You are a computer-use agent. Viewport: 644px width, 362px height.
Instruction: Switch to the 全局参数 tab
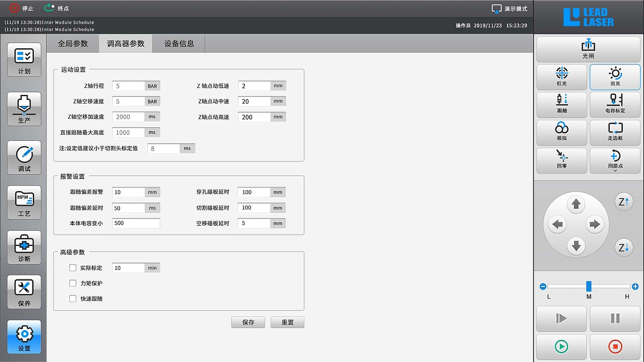click(73, 44)
